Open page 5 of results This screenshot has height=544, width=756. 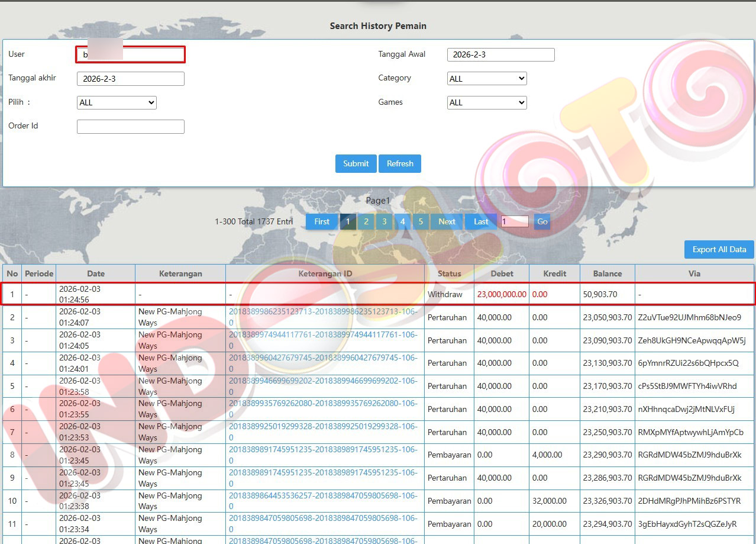421,221
